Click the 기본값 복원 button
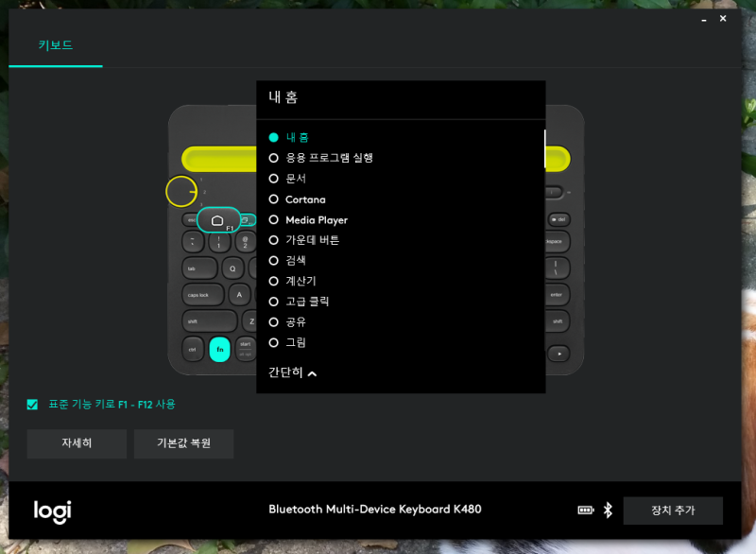This screenshot has height=554, width=756. [x=183, y=443]
